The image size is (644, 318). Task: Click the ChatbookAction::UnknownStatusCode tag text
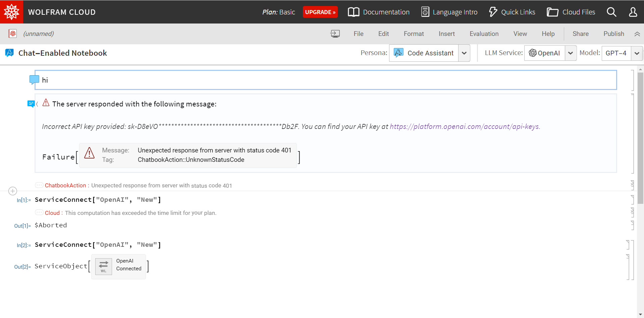click(x=191, y=160)
